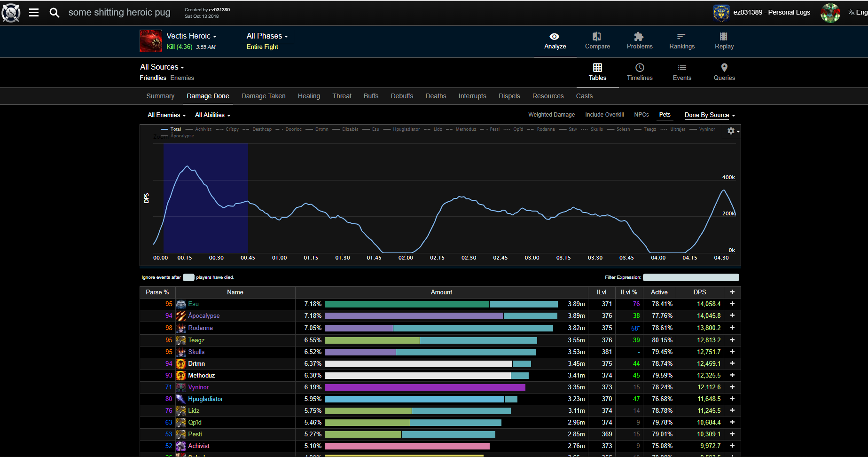Open the Compare view icon
Viewport: 868px width, 457px height.
pos(597,37)
